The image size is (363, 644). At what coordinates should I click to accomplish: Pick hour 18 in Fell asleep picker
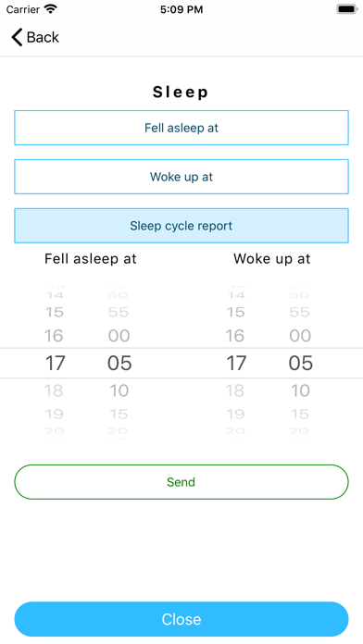(54, 390)
